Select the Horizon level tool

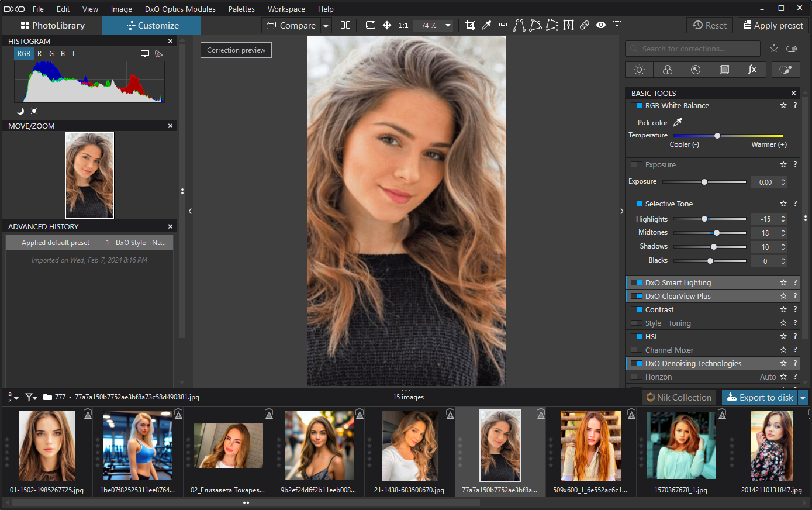502,25
